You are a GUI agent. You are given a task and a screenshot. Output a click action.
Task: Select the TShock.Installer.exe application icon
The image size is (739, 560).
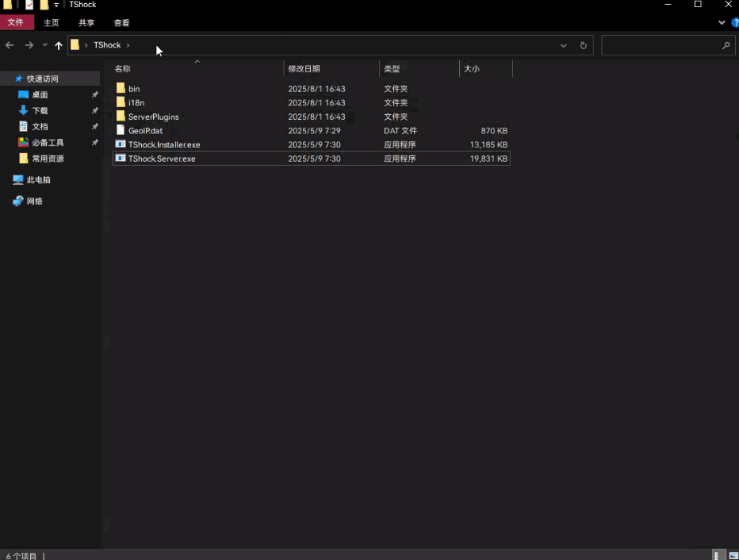(121, 144)
